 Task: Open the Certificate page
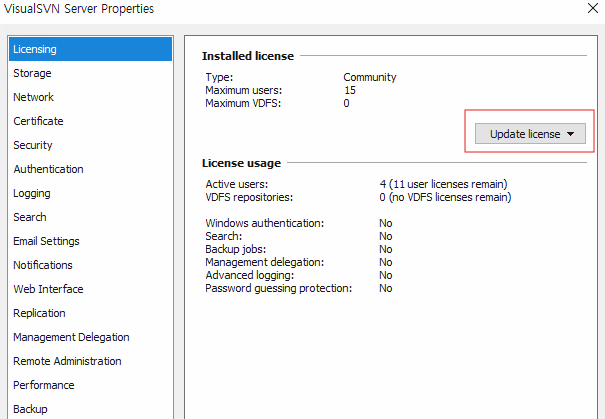coord(90,121)
